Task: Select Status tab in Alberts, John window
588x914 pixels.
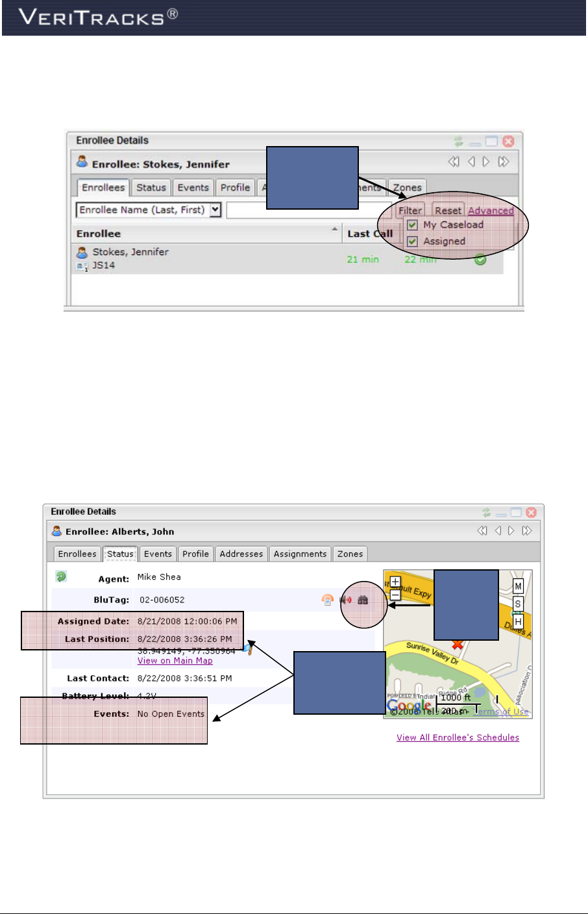Action: [120, 554]
